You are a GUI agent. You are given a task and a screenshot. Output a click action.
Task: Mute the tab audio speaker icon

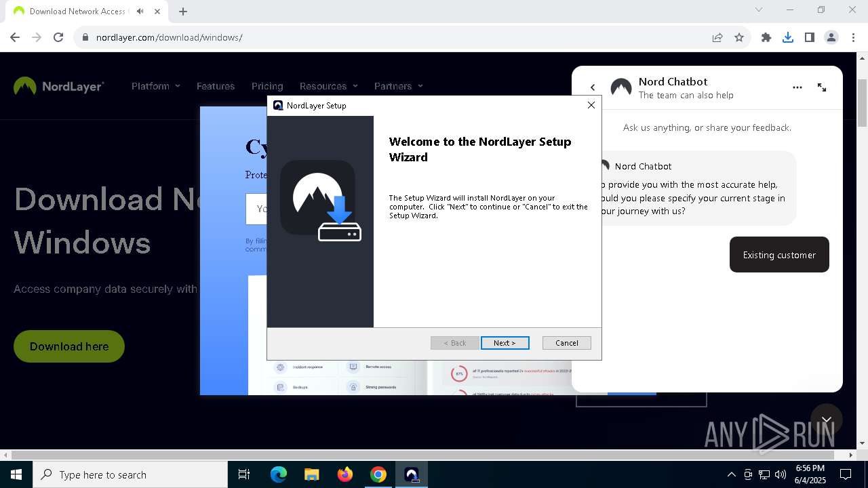140,11
